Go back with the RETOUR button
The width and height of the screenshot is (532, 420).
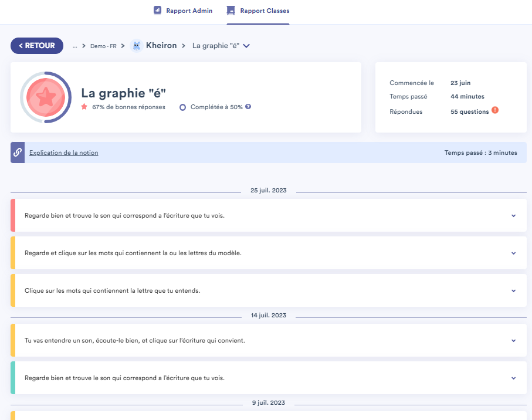37,46
